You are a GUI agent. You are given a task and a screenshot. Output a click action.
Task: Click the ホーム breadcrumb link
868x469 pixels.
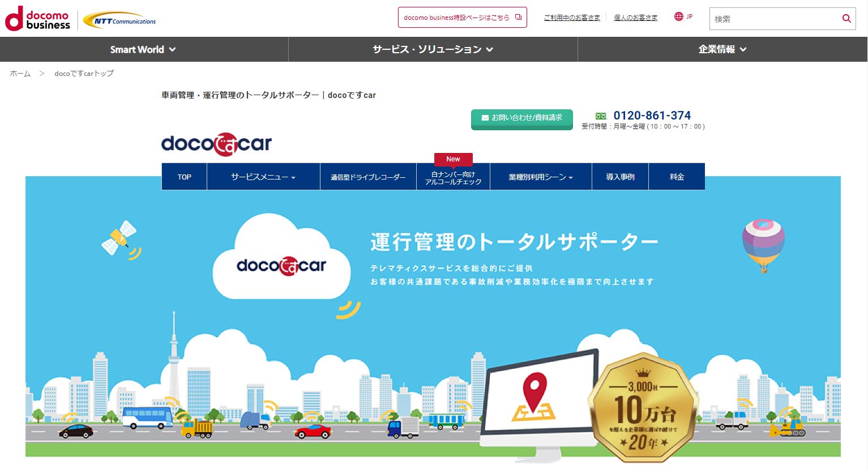pos(20,74)
